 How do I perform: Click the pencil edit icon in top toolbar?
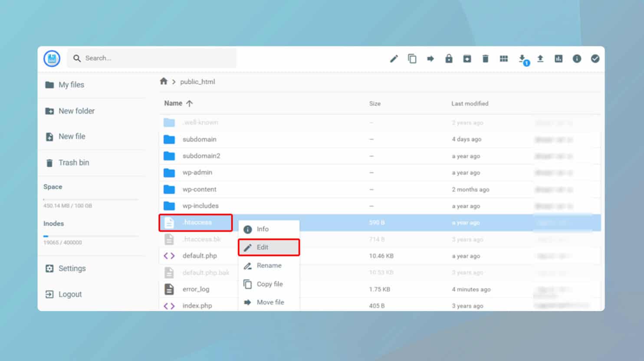(394, 59)
